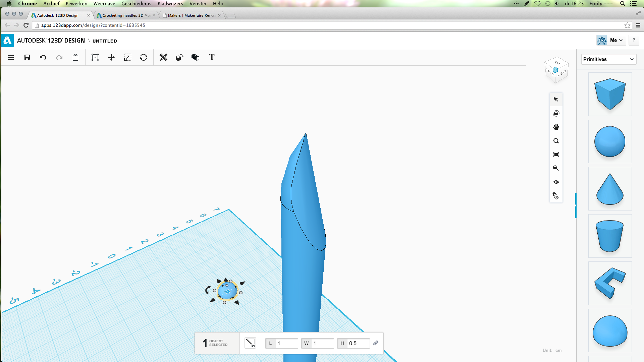Open the Primitives category dropdown
Image resolution: width=644 pixels, height=362 pixels.
(x=608, y=59)
